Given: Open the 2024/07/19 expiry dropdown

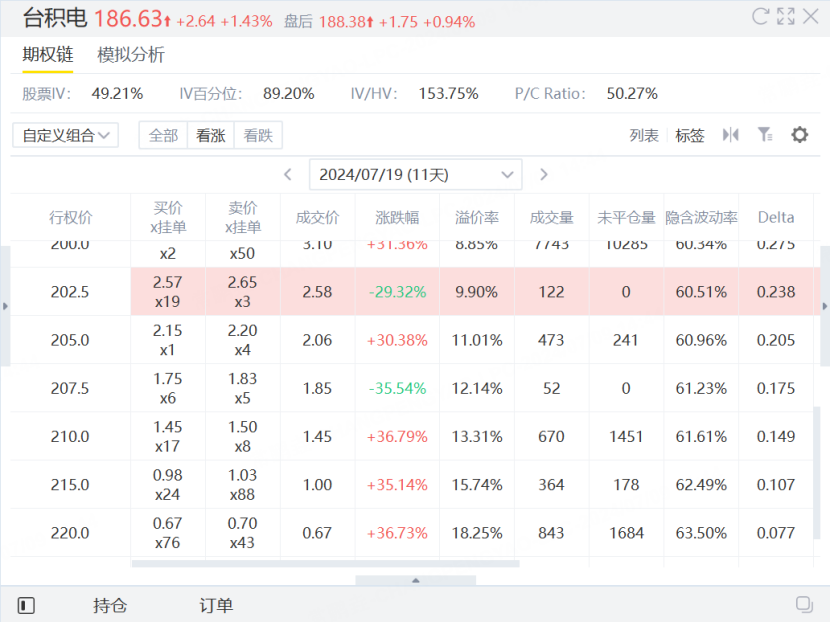Looking at the screenshot, I should (416, 175).
